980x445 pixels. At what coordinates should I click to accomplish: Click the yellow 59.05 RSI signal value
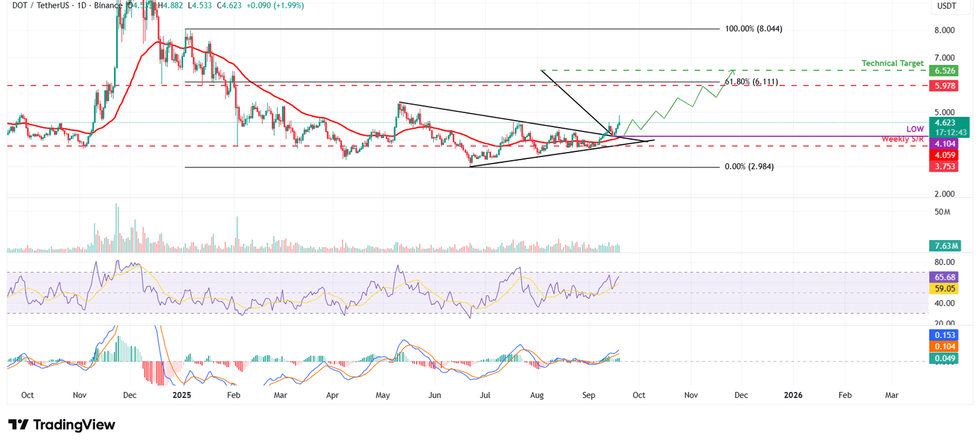(945, 289)
